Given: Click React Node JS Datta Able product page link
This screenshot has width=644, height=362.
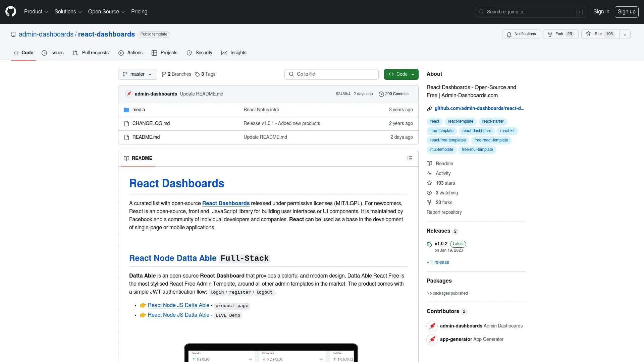Looking at the screenshot, I should click(179, 305).
